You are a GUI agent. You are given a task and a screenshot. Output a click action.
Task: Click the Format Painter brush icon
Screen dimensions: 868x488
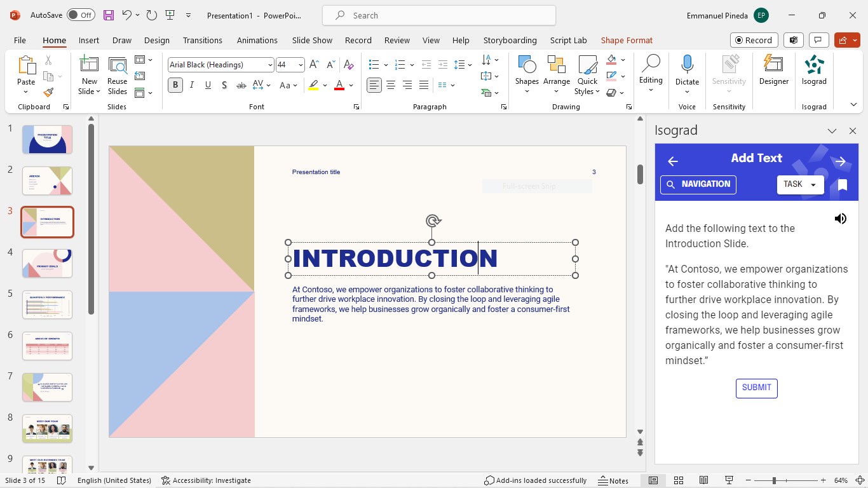tap(48, 92)
